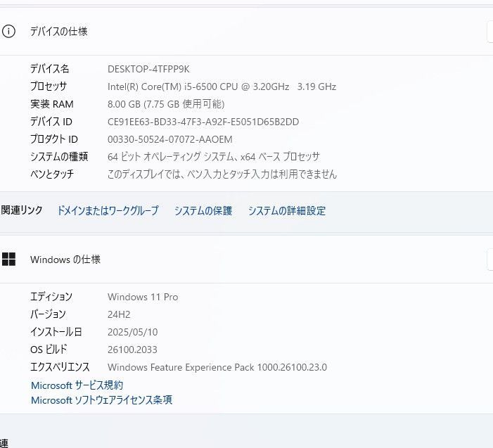Click the info icon beside デバイスの仕様

click(8, 32)
